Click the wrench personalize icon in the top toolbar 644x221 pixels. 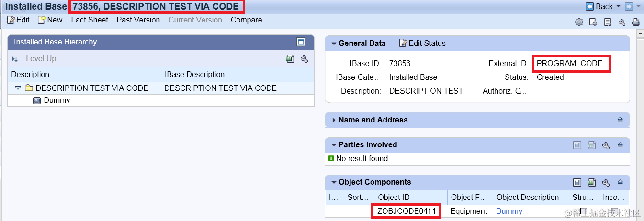[x=622, y=22]
